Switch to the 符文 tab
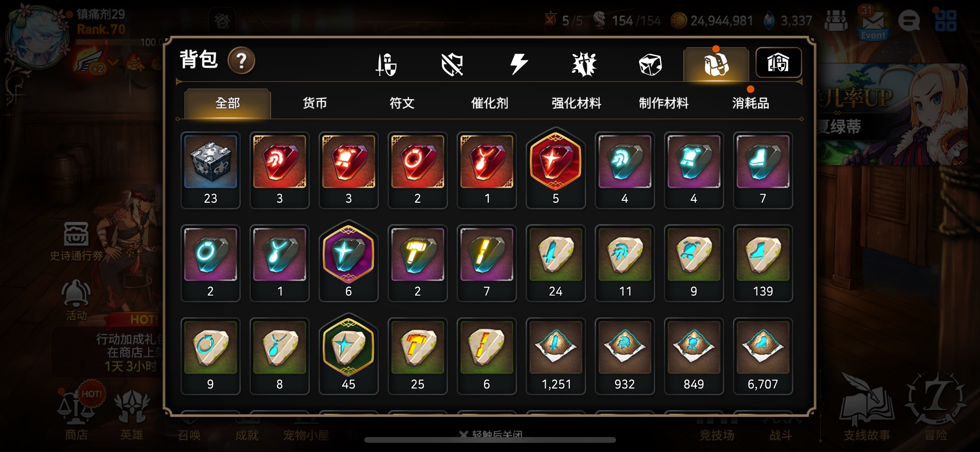Screen dimensions: 980x452 tap(402, 103)
